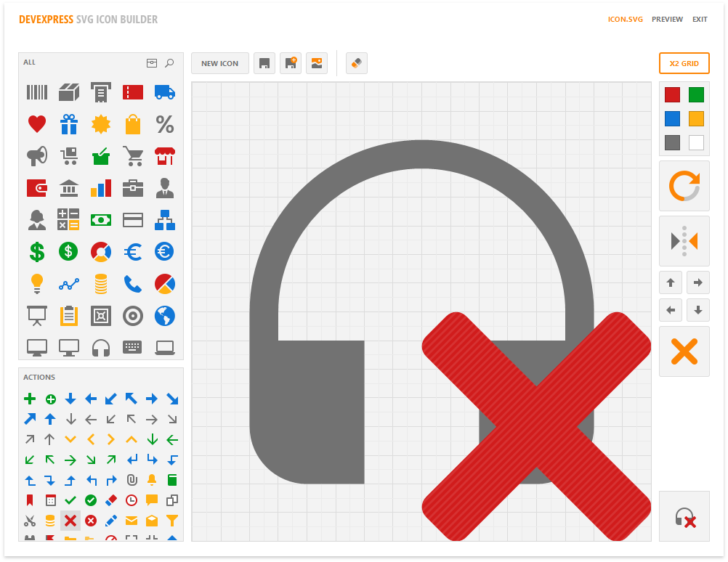This screenshot has width=728, height=562.
Task: Click the NEW ICON button
Action: coord(219,63)
